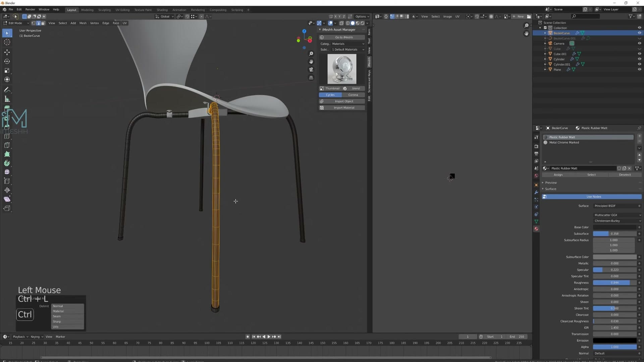644x362 pixels.
Task: Click the iMeshh material preview thumbnail
Action: (x=342, y=69)
